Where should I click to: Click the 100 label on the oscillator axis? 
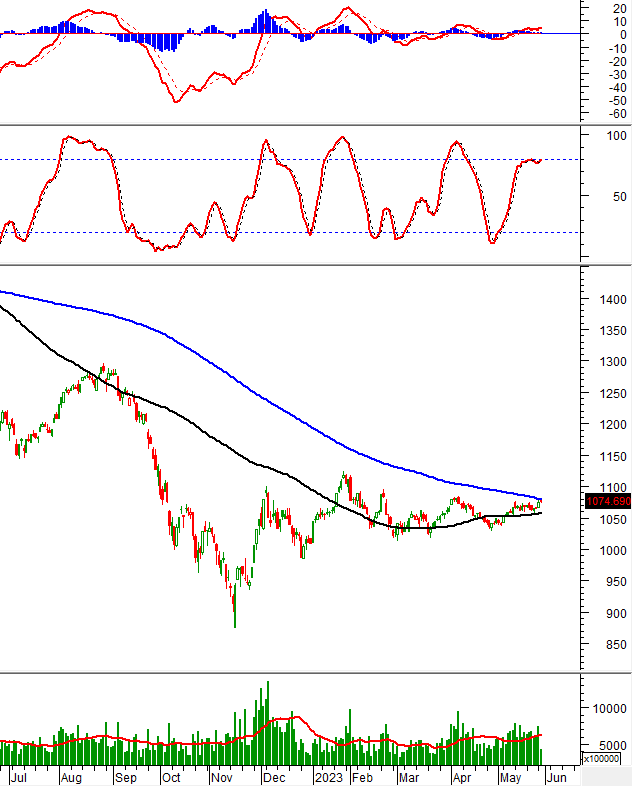click(x=616, y=136)
